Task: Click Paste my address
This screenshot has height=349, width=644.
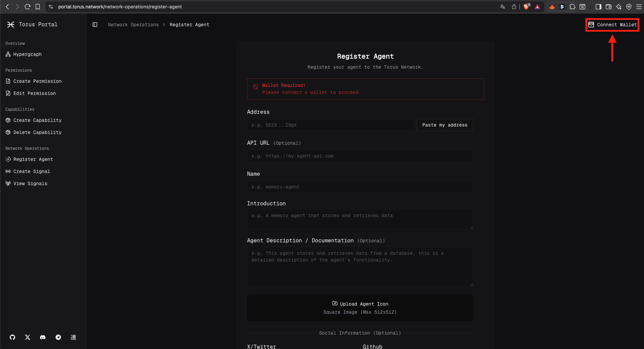Action: click(x=445, y=125)
